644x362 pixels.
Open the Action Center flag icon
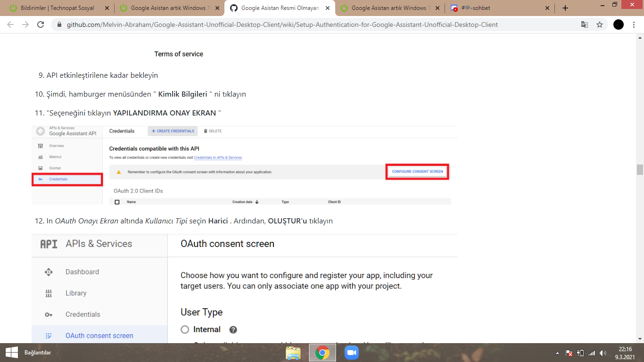569,353
